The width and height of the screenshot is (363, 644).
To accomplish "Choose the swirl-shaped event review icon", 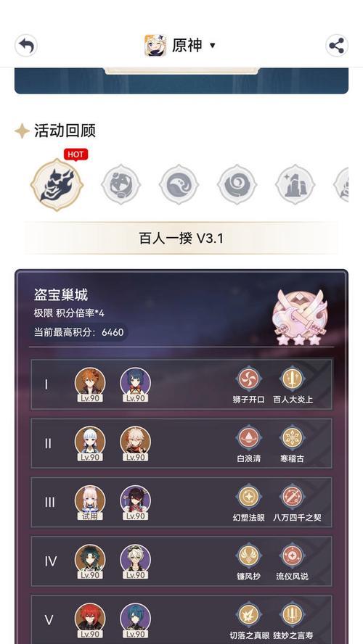I will (237, 184).
